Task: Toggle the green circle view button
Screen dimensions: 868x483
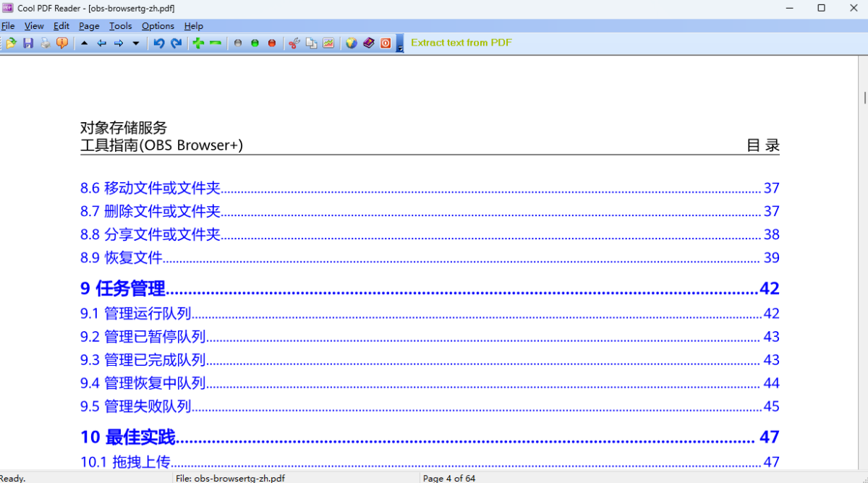Action: 255,43
